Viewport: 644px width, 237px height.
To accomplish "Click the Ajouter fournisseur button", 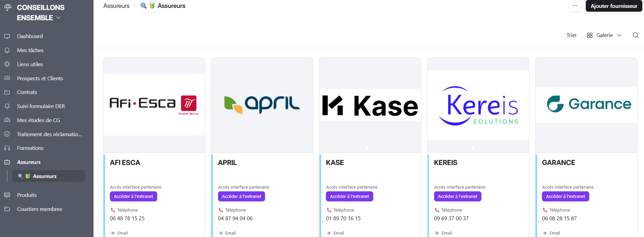I will click(614, 6).
